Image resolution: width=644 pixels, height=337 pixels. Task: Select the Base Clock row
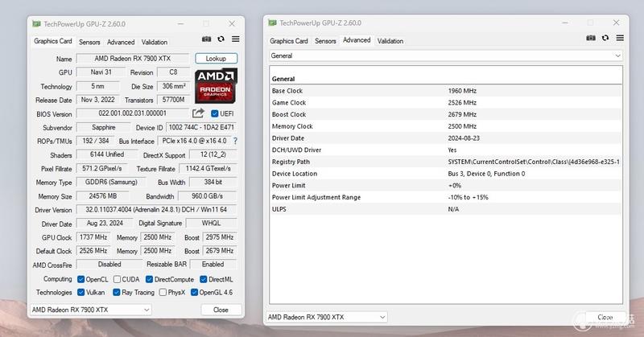pos(446,91)
